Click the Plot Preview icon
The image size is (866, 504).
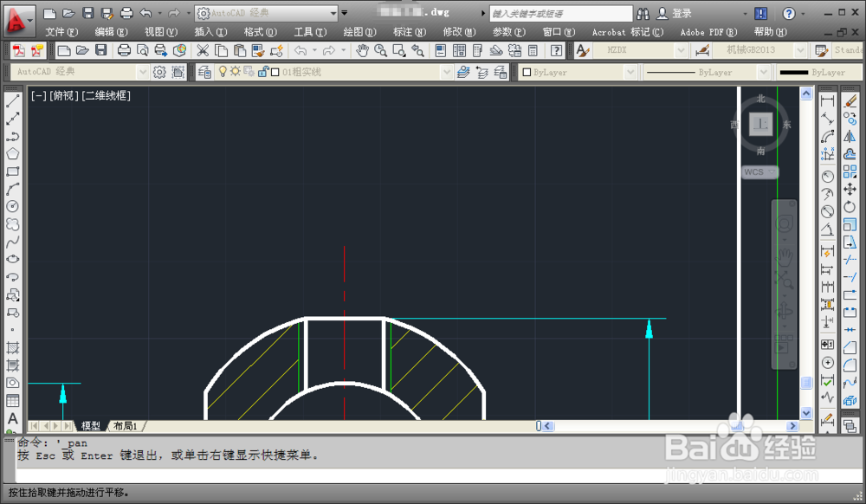click(143, 51)
